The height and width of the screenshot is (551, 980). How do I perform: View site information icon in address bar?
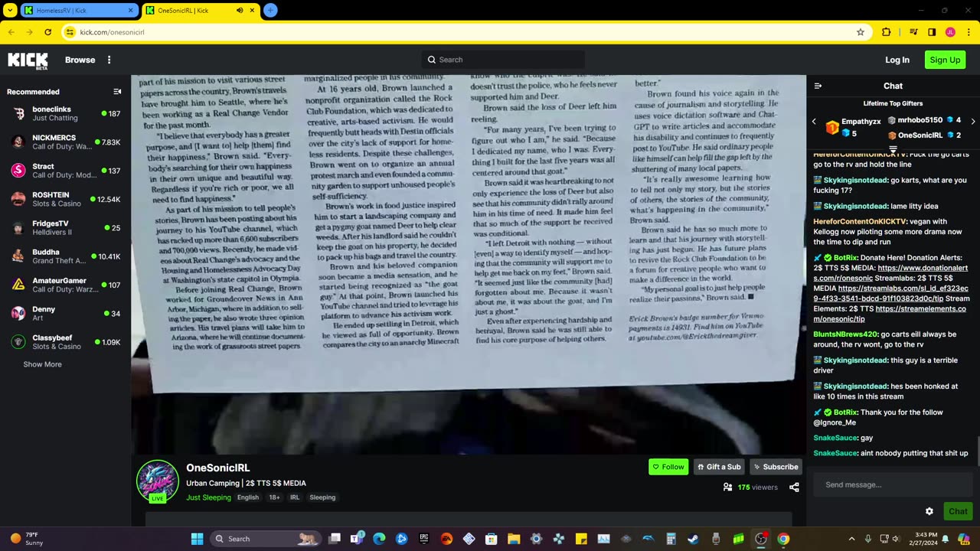(70, 32)
